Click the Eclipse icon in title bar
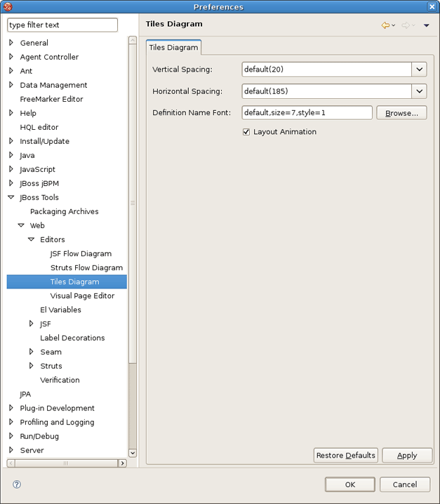Screen dimensions: 440x504 (8, 6)
